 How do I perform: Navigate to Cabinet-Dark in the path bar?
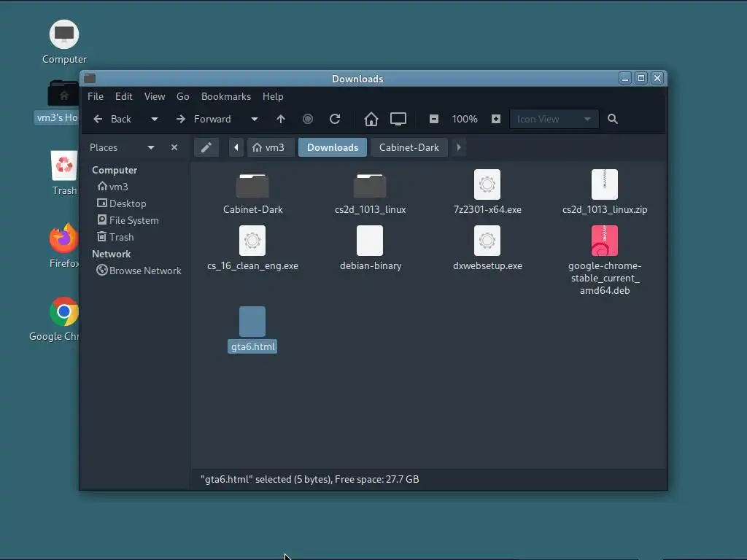409,147
